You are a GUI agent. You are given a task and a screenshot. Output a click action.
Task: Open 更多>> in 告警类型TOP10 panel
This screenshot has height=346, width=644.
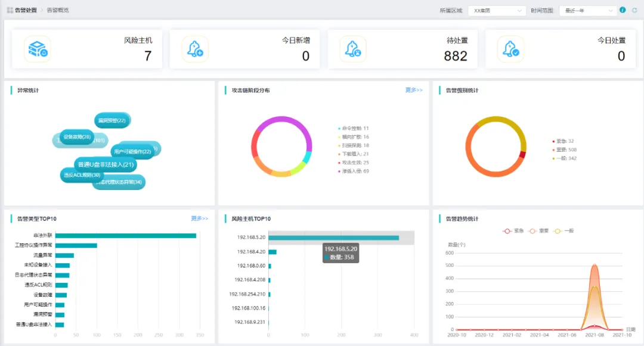click(200, 219)
